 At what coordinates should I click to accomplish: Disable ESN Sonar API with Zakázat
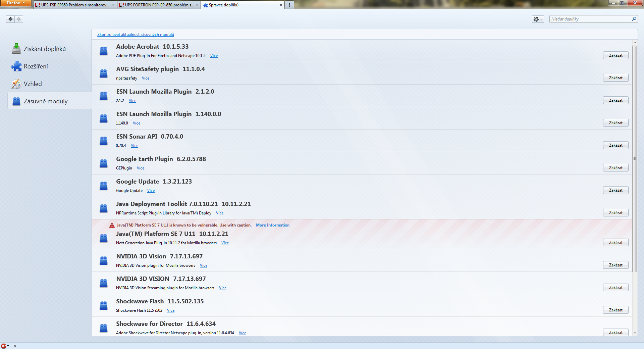click(615, 145)
